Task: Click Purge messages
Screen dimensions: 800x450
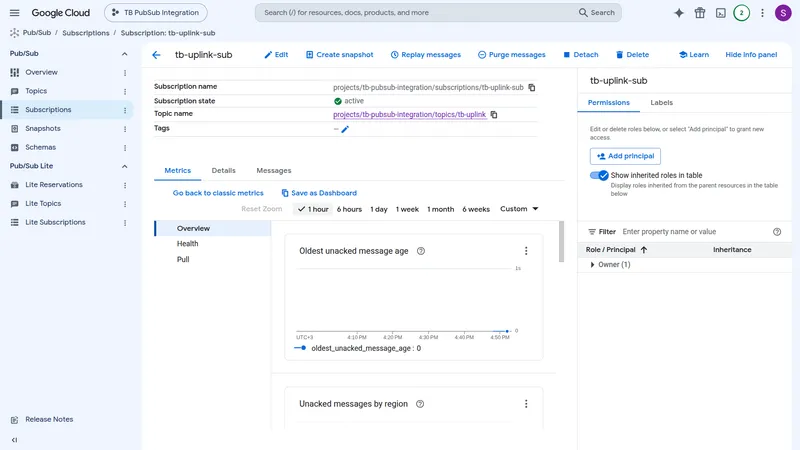Action: click(x=512, y=55)
